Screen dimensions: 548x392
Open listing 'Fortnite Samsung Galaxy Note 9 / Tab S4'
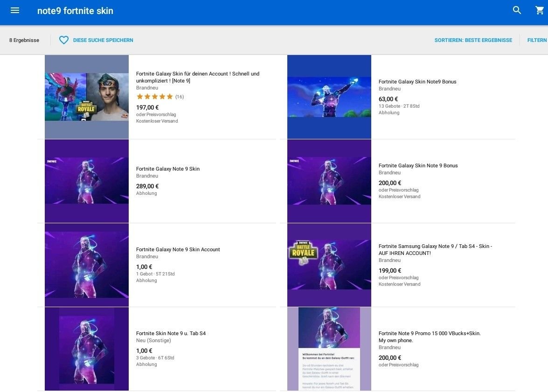click(x=435, y=250)
